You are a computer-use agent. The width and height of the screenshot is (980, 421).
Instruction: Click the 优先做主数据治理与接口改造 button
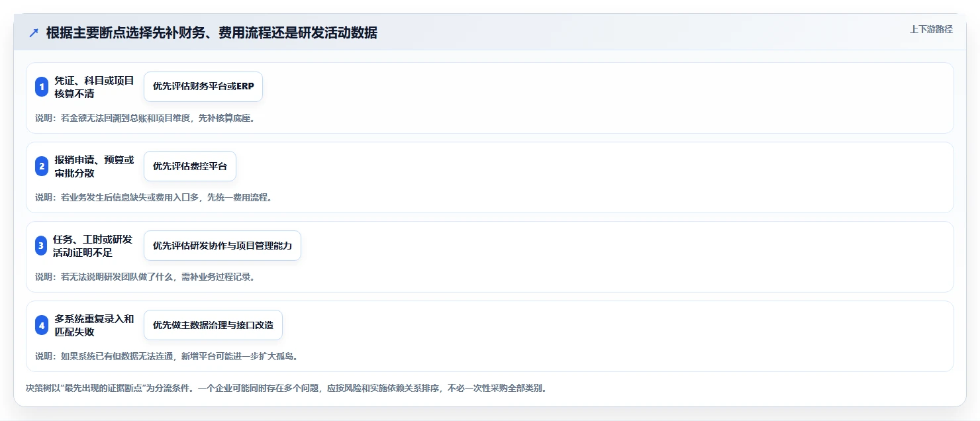213,325
